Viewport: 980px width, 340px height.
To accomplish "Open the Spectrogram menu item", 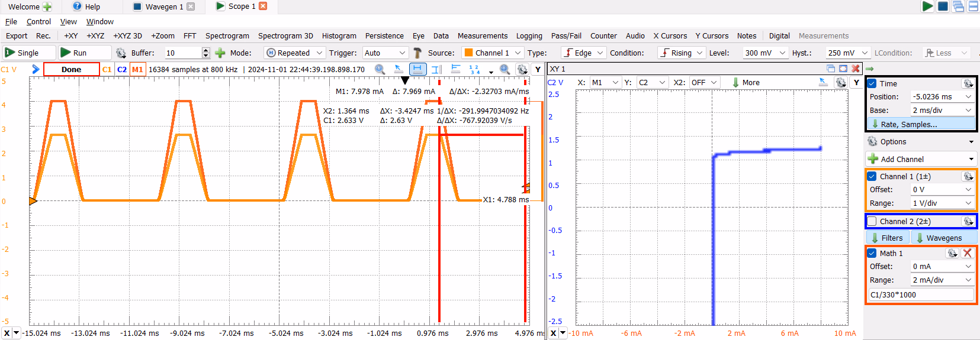I will [x=227, y=35].
